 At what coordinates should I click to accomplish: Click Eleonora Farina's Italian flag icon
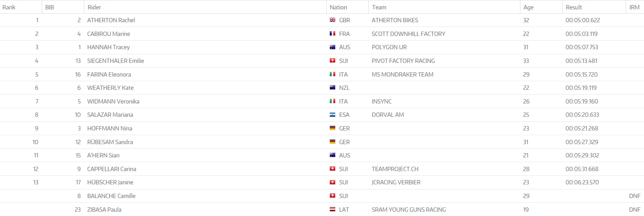(333, 74)
